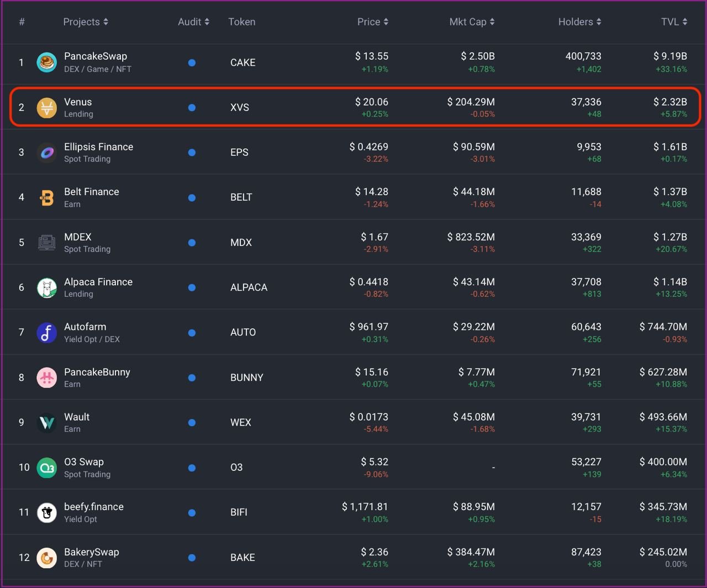
Task: Click the beefy.finance cow logo icon
Action: tap(46, 513)
